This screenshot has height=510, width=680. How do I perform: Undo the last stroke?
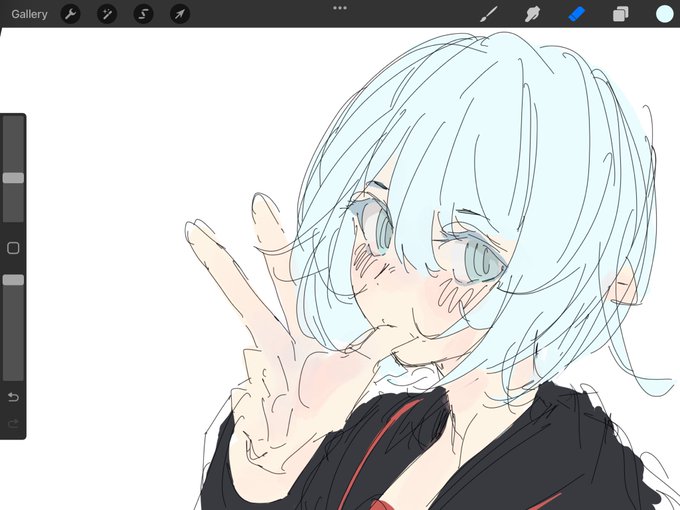(13, 397)
